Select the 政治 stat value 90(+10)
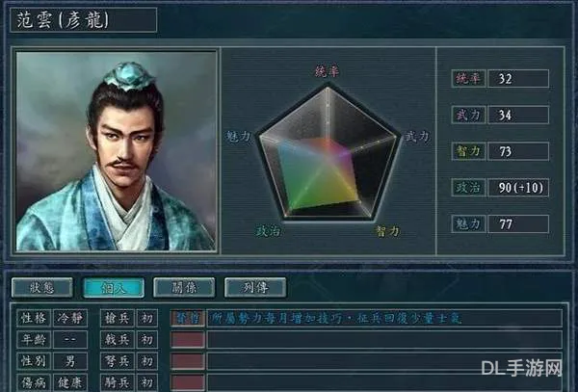Image resolution: width=578 pixels, height=392 pixels. pyautogui.click(x=518, y=188)
